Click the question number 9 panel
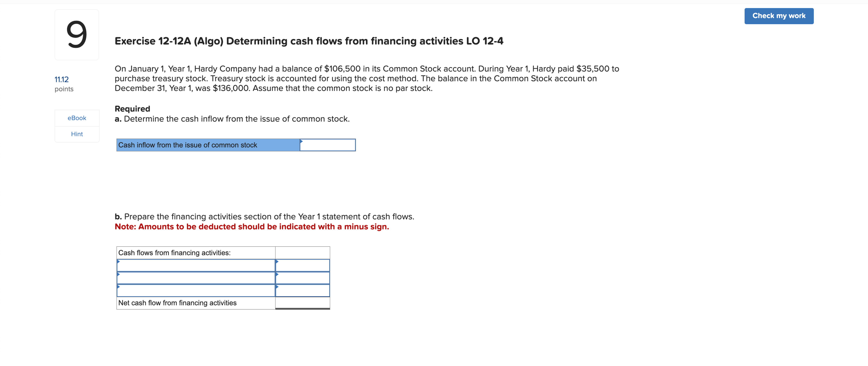This screenshot has width=868, height=366. (x=76, y=34)
